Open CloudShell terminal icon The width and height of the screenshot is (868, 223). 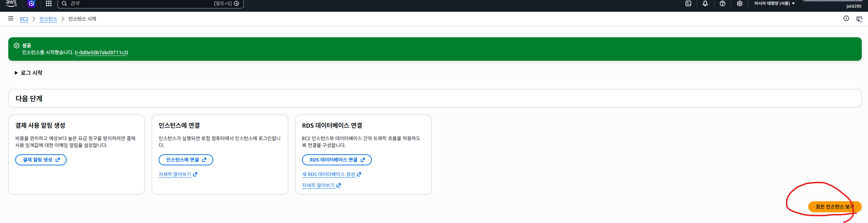(x=688, y=3)
